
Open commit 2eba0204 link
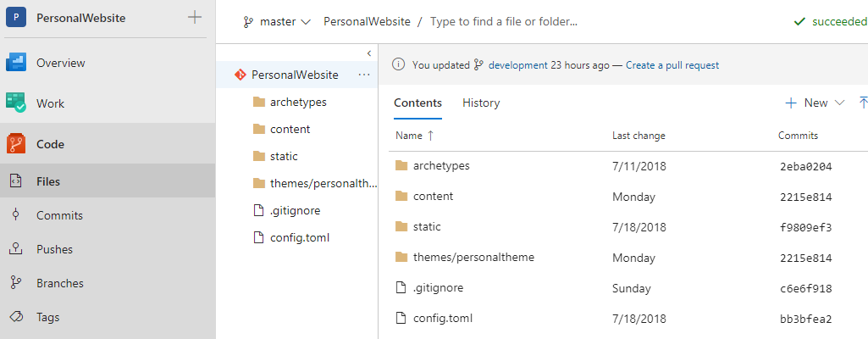pos(804,166)
